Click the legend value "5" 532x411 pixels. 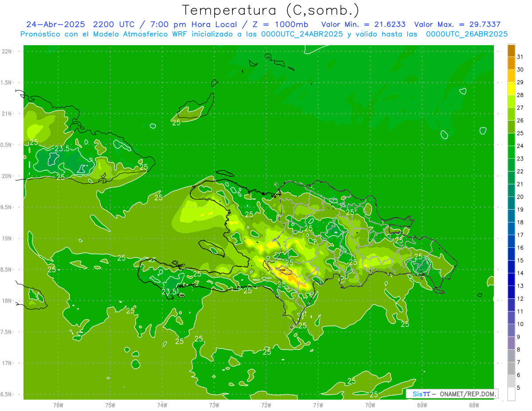519,388
